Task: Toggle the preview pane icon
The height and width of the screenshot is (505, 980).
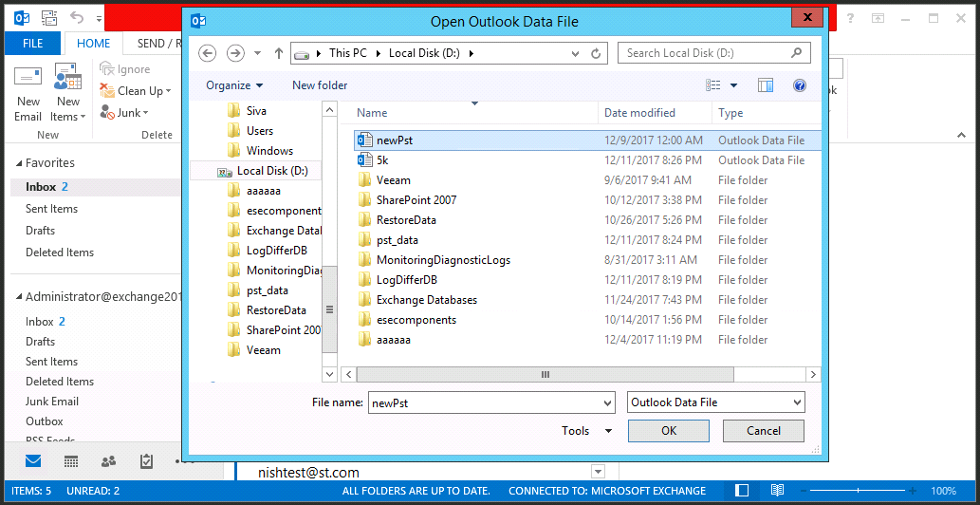Action: (x=766, y=85)
